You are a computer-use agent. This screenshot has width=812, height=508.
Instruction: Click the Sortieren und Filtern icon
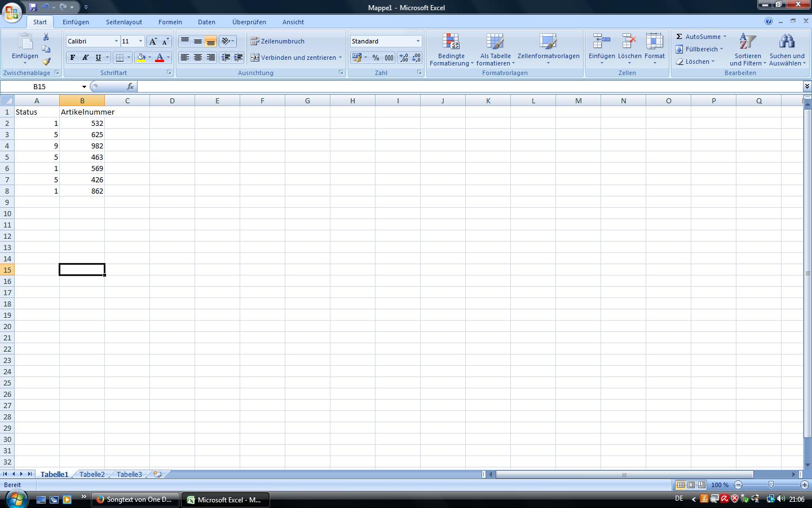point(748,50)
